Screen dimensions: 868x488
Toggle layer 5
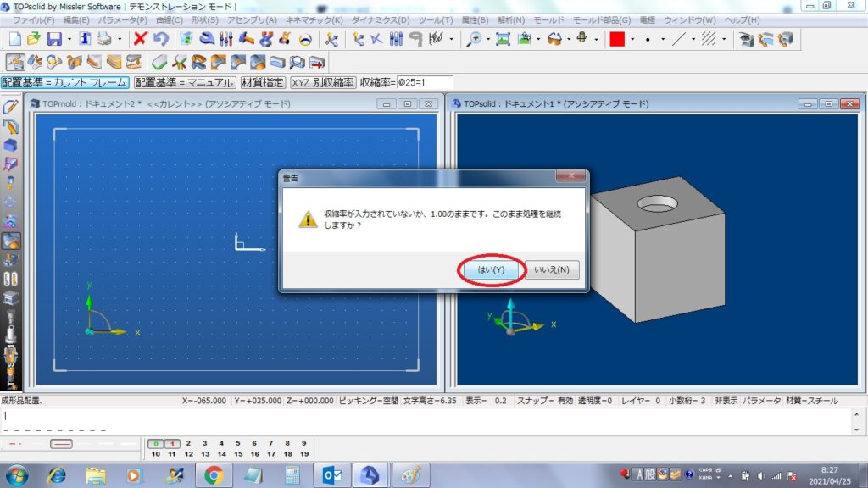(x=238, y=443)
